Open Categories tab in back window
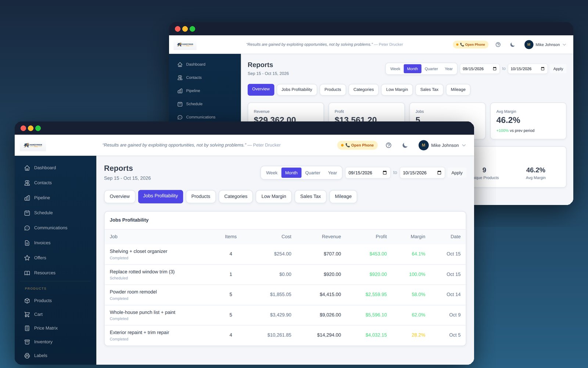Image resolution: width=588 pixels, height=368 pixels. point(363,90)
